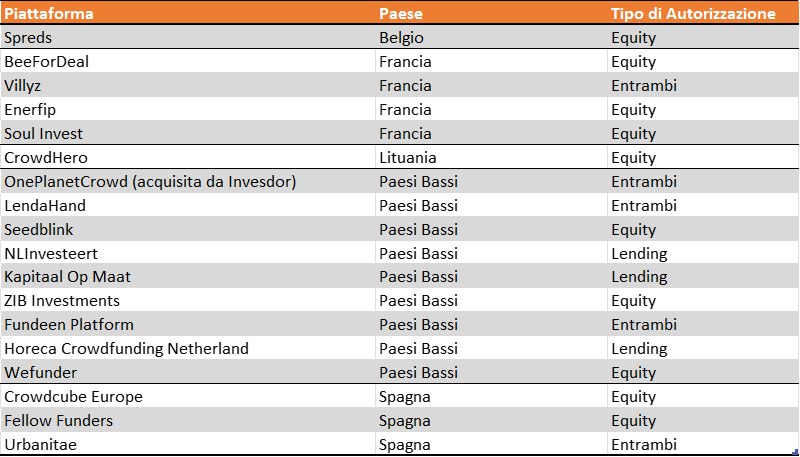The height and width of the screenshot is (457, 800).
Task: Select the Soul Invest cell
Action: [x=43, y=134]
